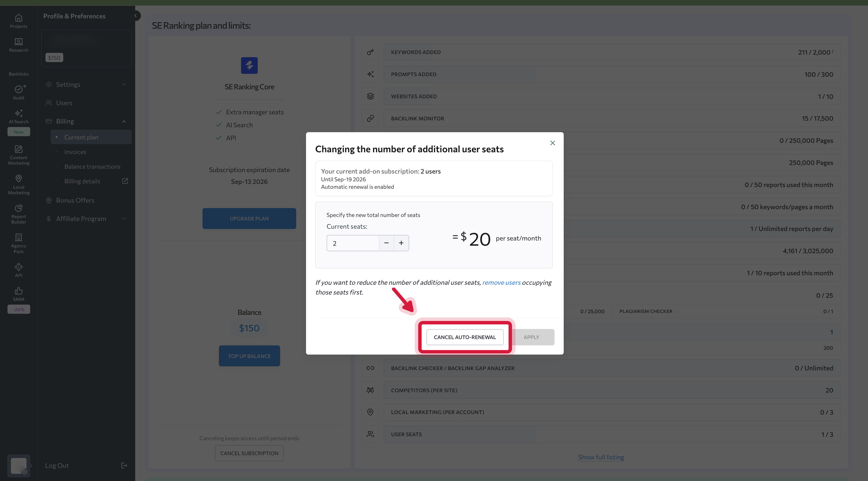Image resolution: width=868 pixels, height=481 pixels.
Task: Select Current plan in Billing
Action: pyautogui.click(x=91, y=137)
